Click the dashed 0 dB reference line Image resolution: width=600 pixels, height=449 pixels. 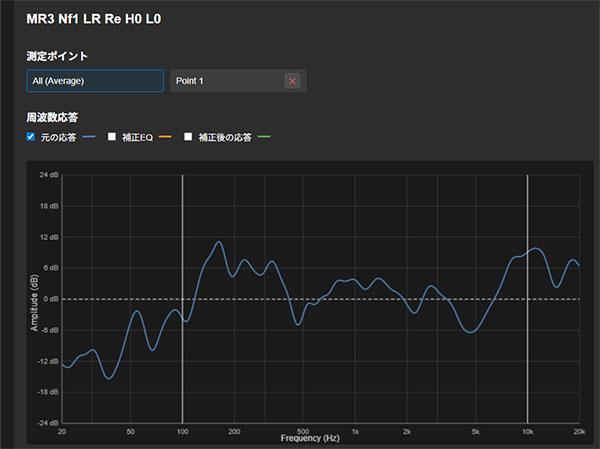(x=400, y=299)
